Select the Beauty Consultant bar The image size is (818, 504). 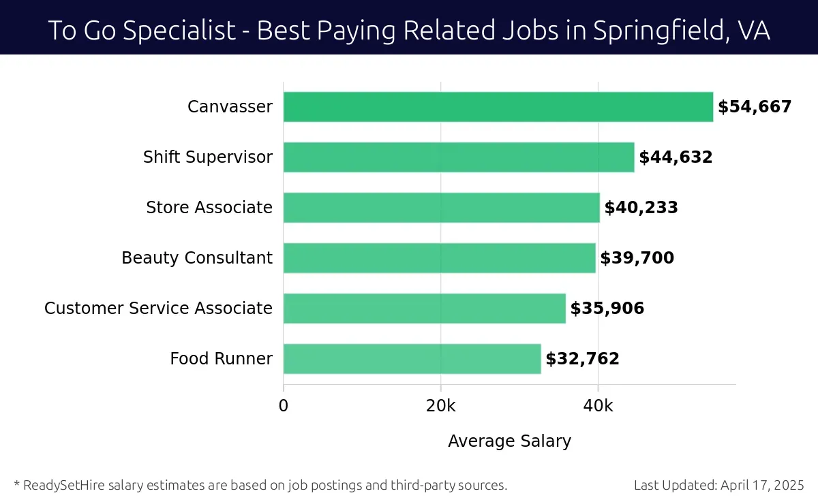coord(440,258)
